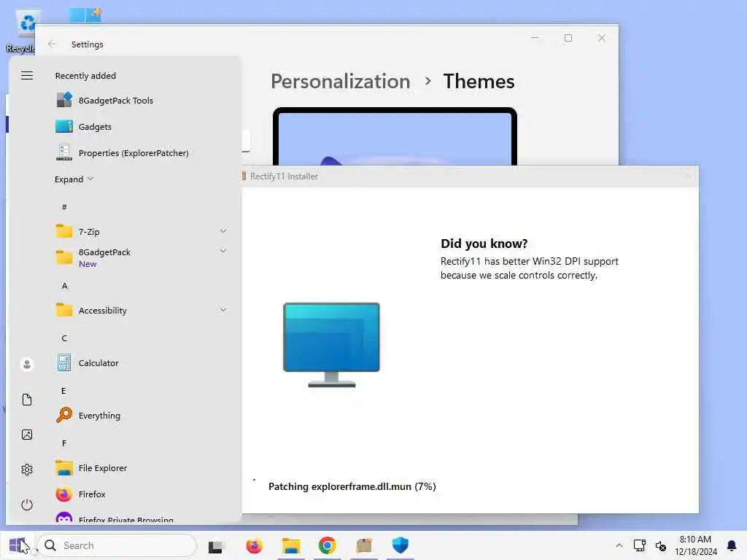The height and width of the screenshot is (560, 747).
Task: Open network status tray icon
Action: tap(639, 545)
